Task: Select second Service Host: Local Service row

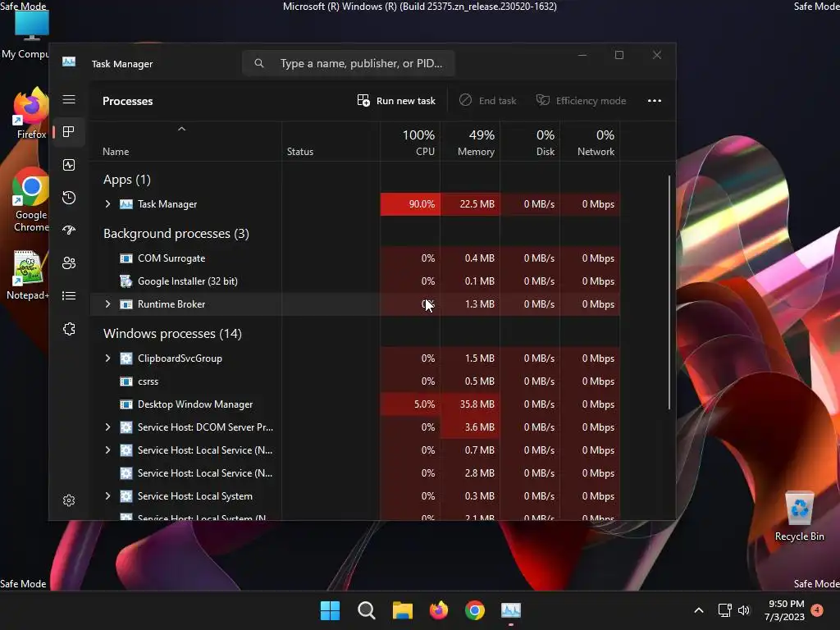Action: click(x=354, y=473)
